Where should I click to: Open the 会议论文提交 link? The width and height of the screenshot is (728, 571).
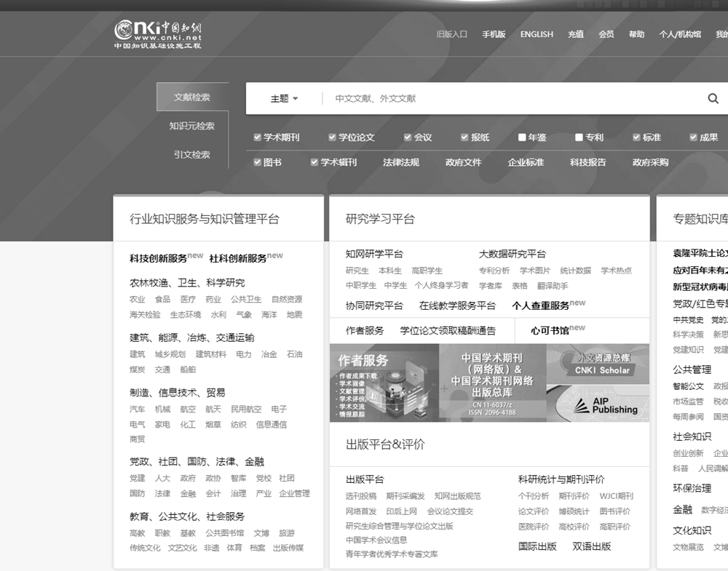click(450, 511)
